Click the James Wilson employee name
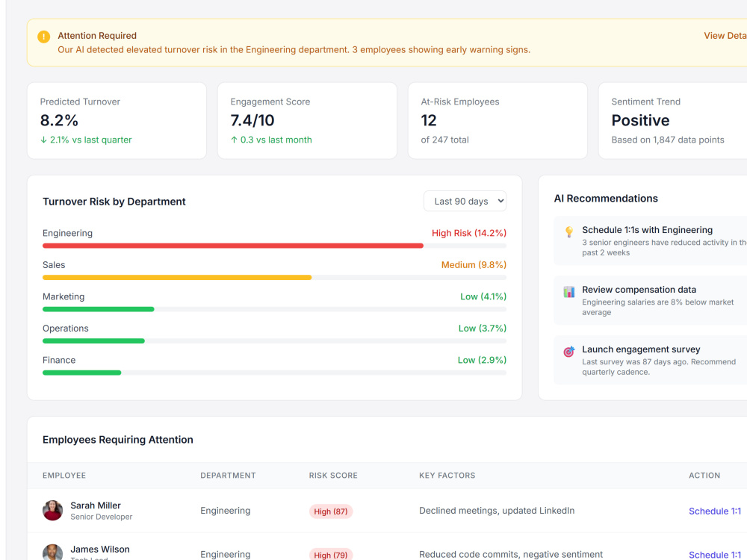 tap(100, 549)
